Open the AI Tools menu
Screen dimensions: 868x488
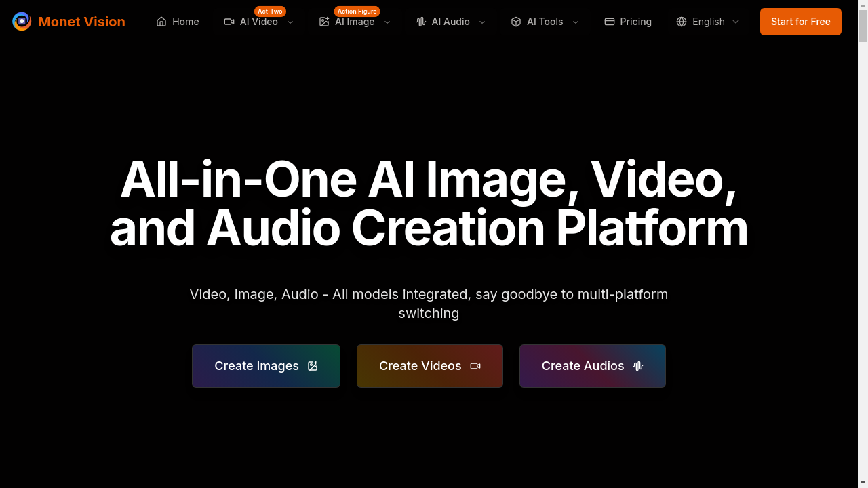tap(545, 22)
